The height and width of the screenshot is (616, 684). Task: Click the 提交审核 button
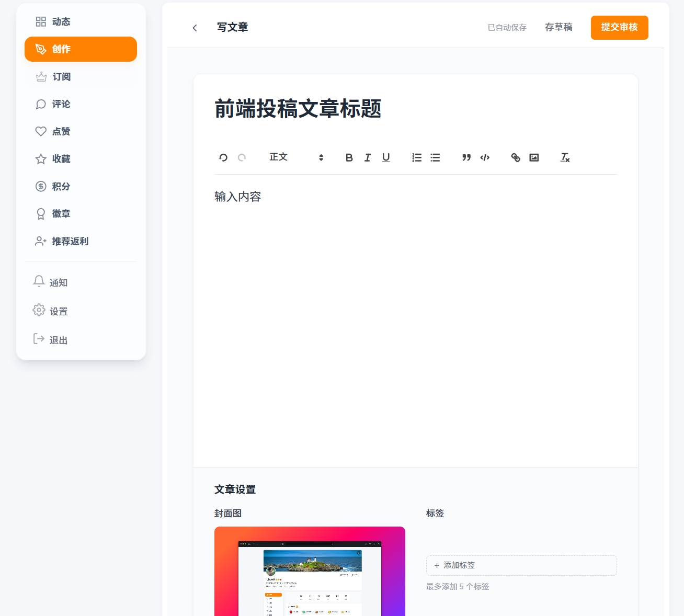point(619,27)
